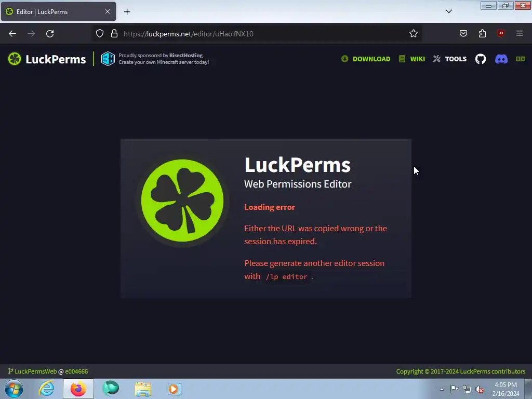The image size is (532, 399).
Task: Click the Tools wrench icon
Action: pyautogui.click(x=436, y=59)
